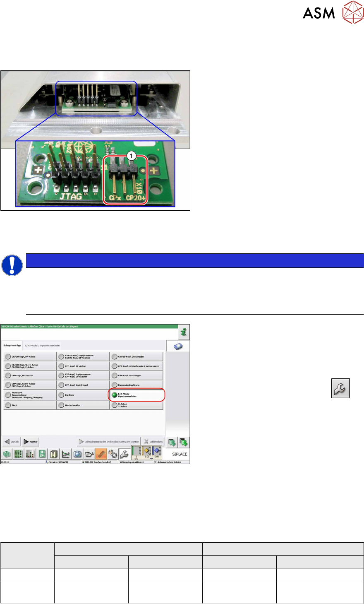Select Kamerabeleuchtung option
Viewport: 364px width, 604px height.
coord(136,385)
